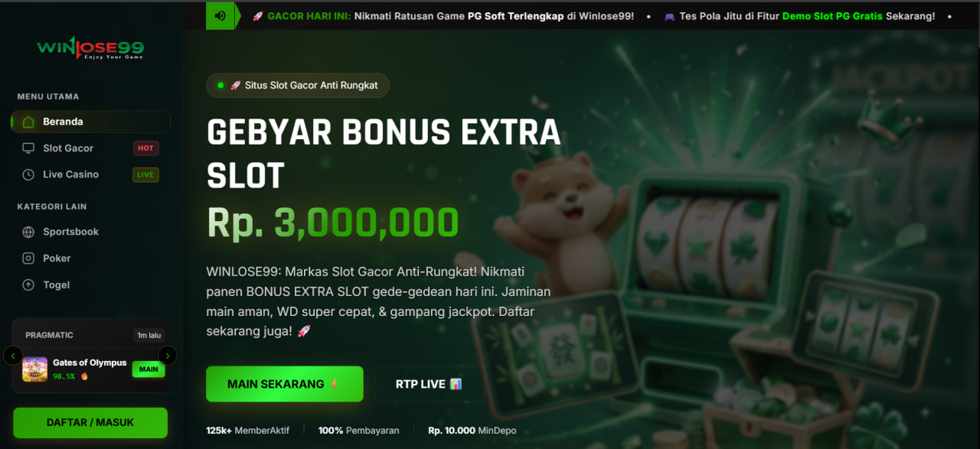
Task: Click the MAIN SEKARANG button
Action: (284, 384)
